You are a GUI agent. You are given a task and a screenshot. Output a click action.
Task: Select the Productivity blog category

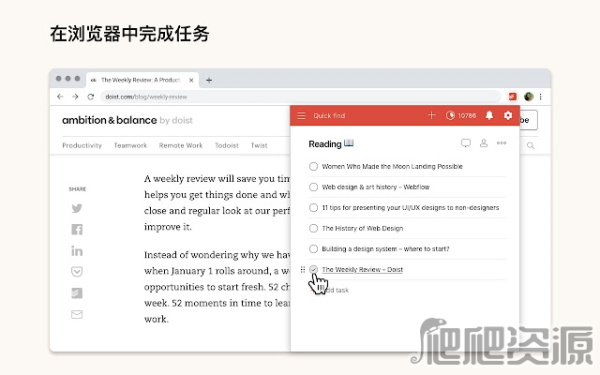pyautogui.click(x=82, y=145)
